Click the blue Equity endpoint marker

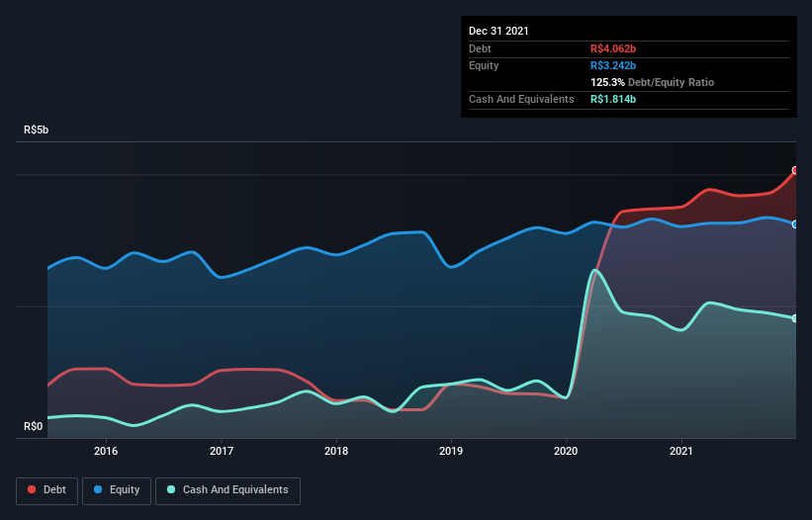[x=795, y=224]
